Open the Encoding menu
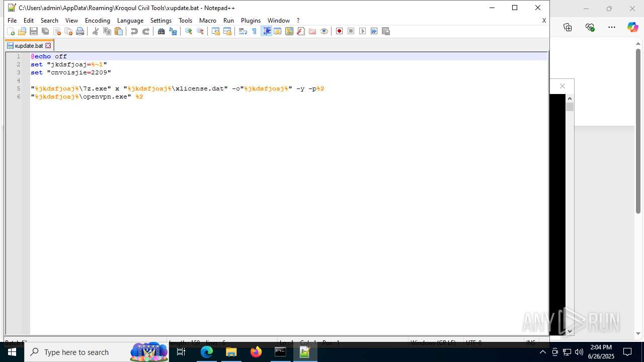 [98, 21]
